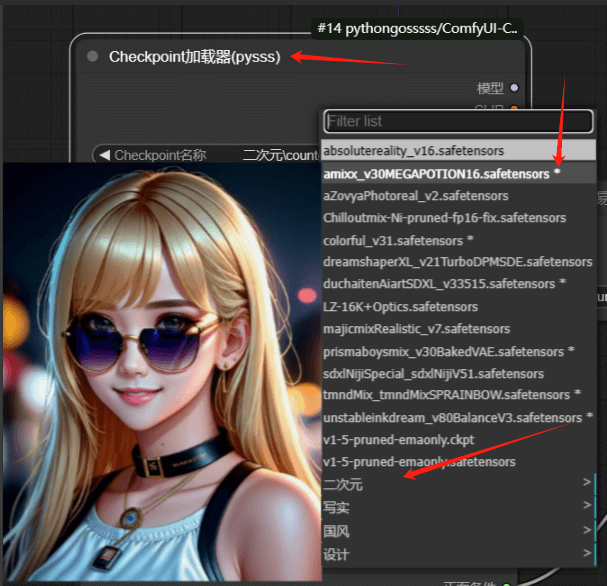Select v1-5-pruned-emaonly.ckpt entry
This screenshot has width=607, height=586.
coord(458,440)
